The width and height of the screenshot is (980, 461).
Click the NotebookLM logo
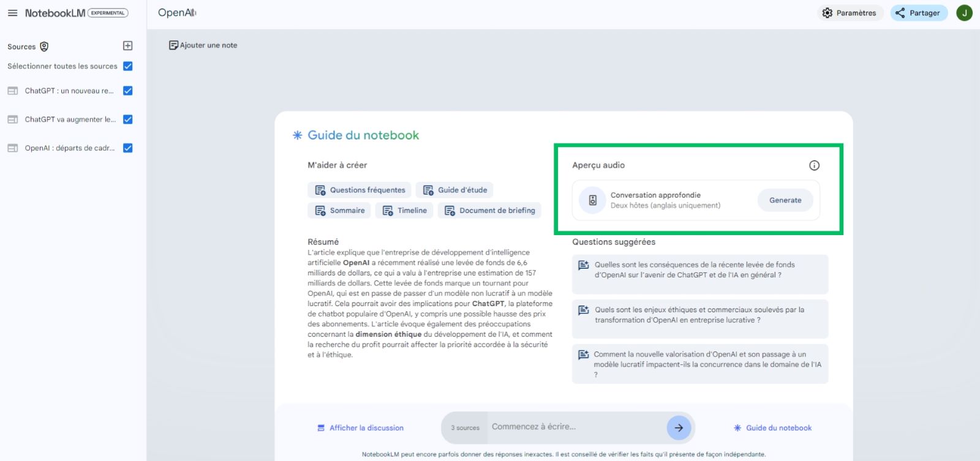55,13
